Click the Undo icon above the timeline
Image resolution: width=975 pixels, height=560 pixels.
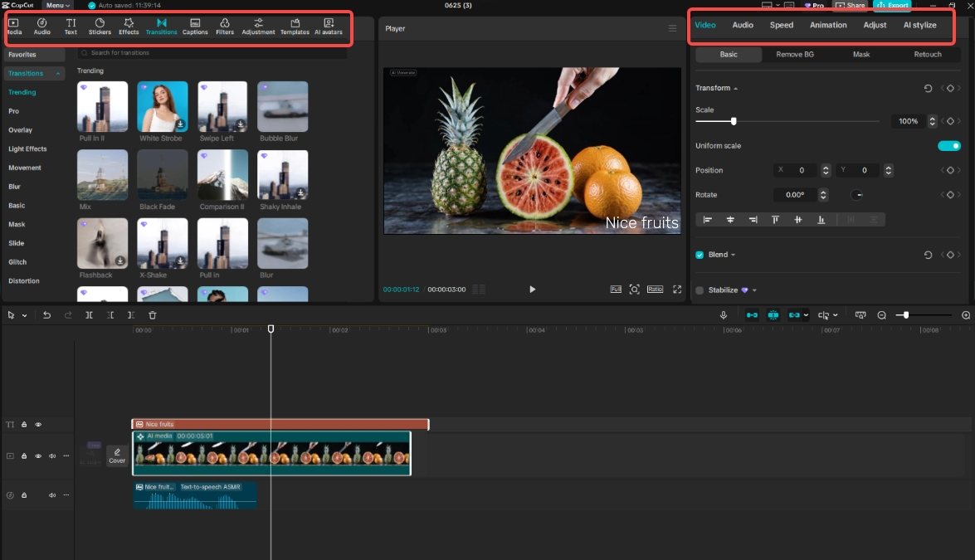pos(47,314)
